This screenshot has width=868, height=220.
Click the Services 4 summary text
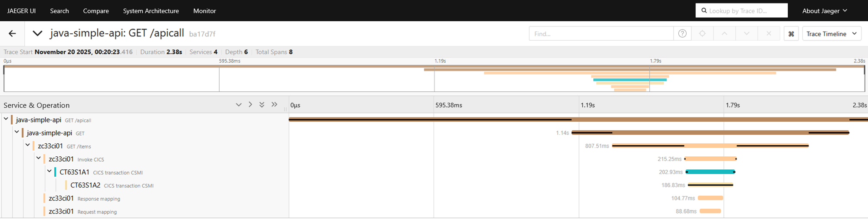[x=204, y=52]
